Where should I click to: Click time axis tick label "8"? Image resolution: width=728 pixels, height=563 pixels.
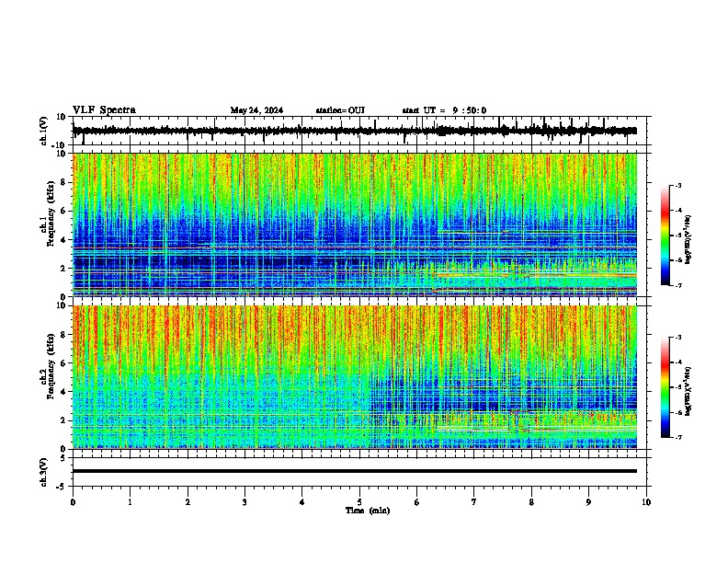531,502
